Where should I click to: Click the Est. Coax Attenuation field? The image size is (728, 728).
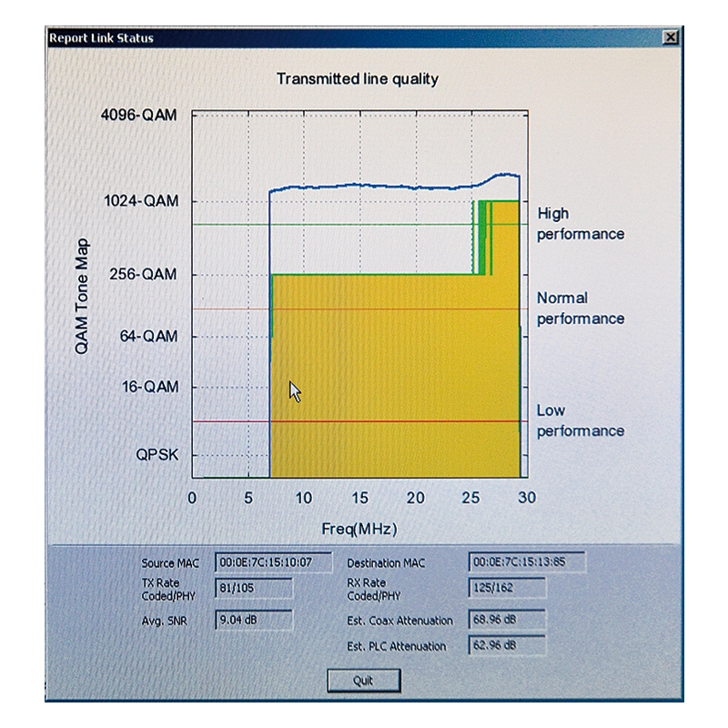click(507, 620)
